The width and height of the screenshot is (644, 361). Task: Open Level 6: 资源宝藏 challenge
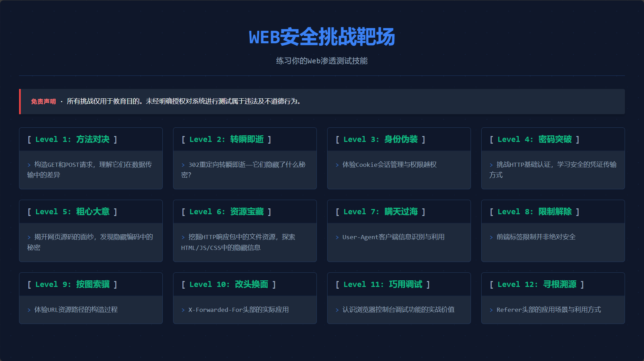click(245, 231)
